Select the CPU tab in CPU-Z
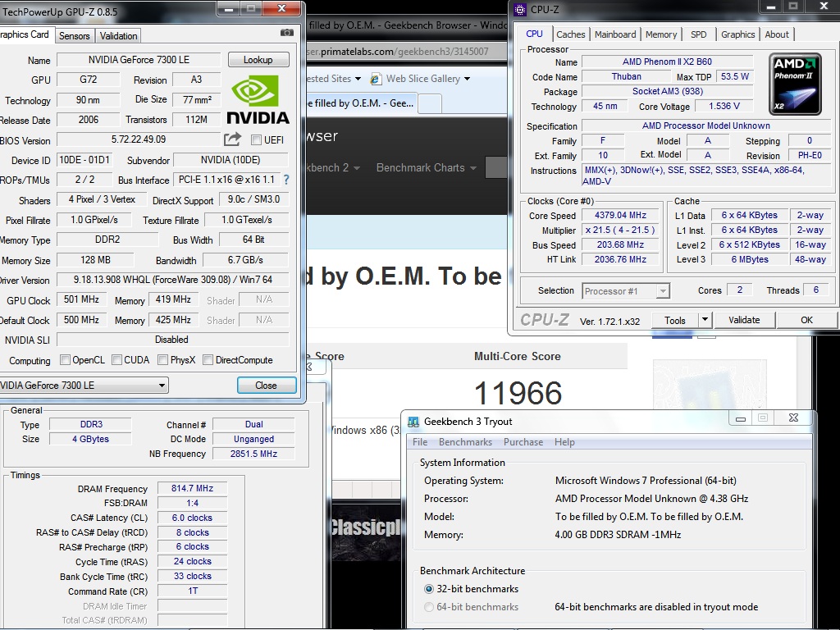This screenshot has width=840, height=630. tap(534, 33)
